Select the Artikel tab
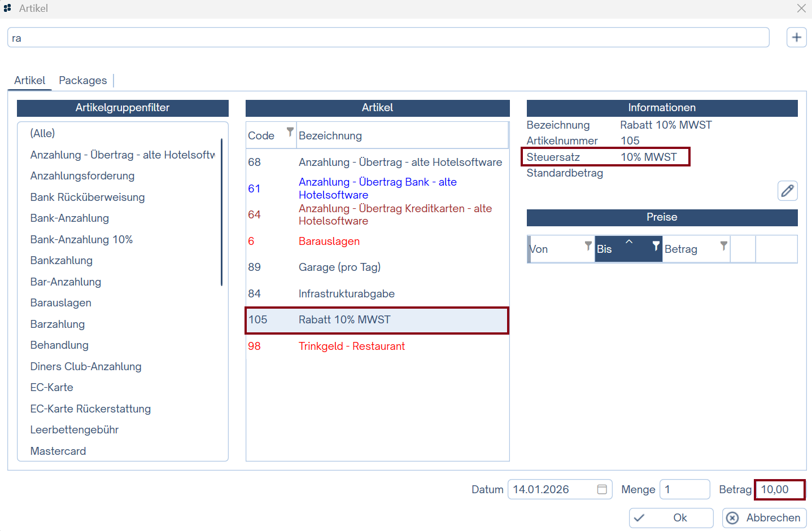Viewport: 812px width, 531px height. point(29,81)
